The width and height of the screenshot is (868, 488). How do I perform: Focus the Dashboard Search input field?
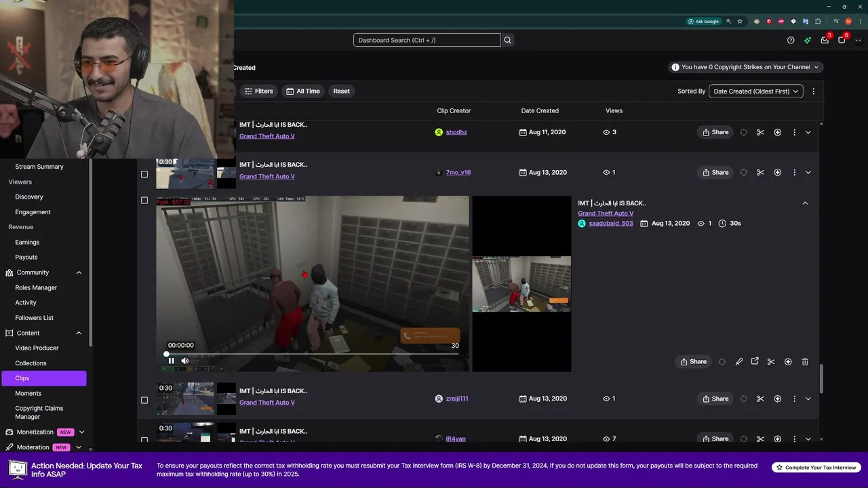[427, 40]
